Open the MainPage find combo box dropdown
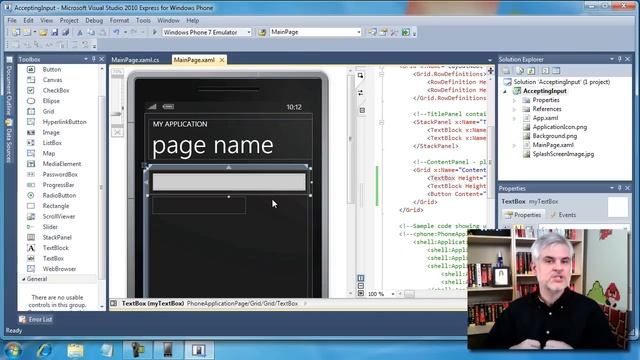The width and height of the screenshot is (640, 360). [x=358, y=32]
